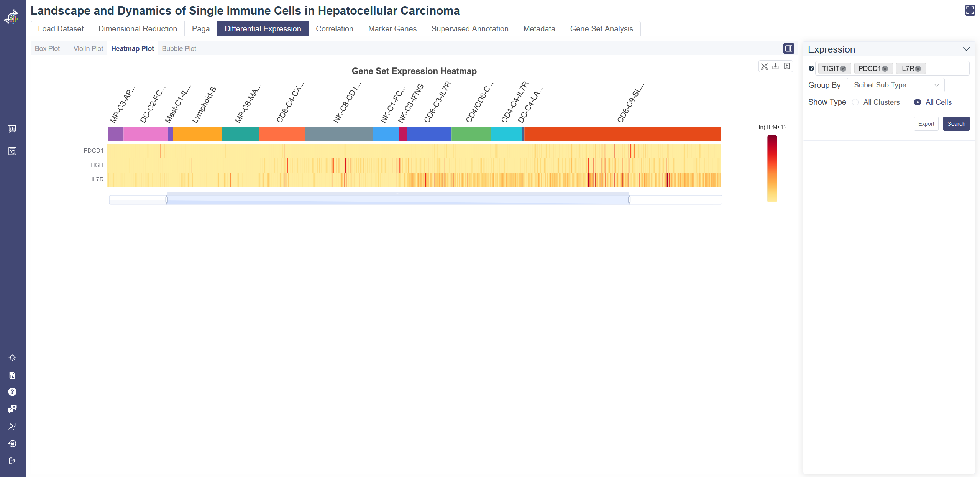Click the sidebar logout icon

[x=12, y=461]
